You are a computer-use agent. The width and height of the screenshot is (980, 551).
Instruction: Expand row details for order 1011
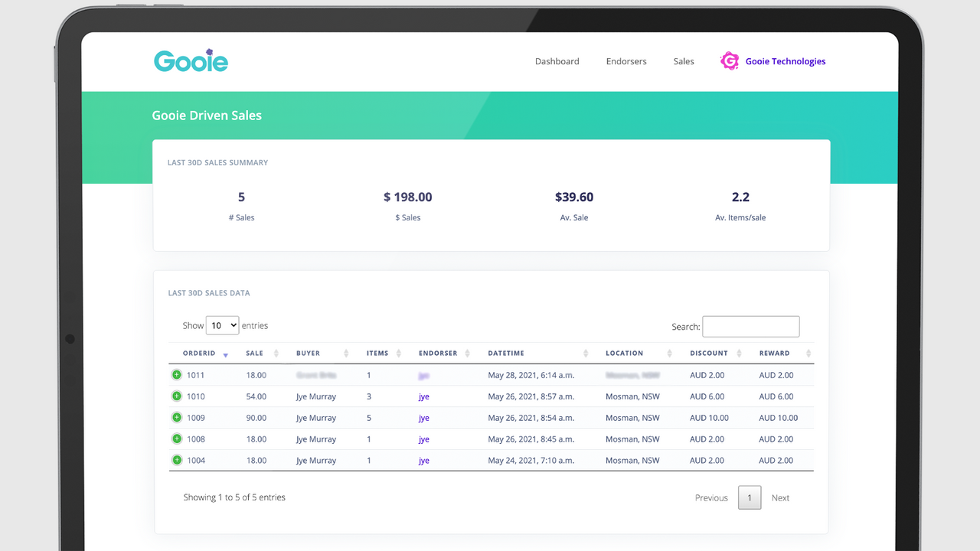coord(177,375)
